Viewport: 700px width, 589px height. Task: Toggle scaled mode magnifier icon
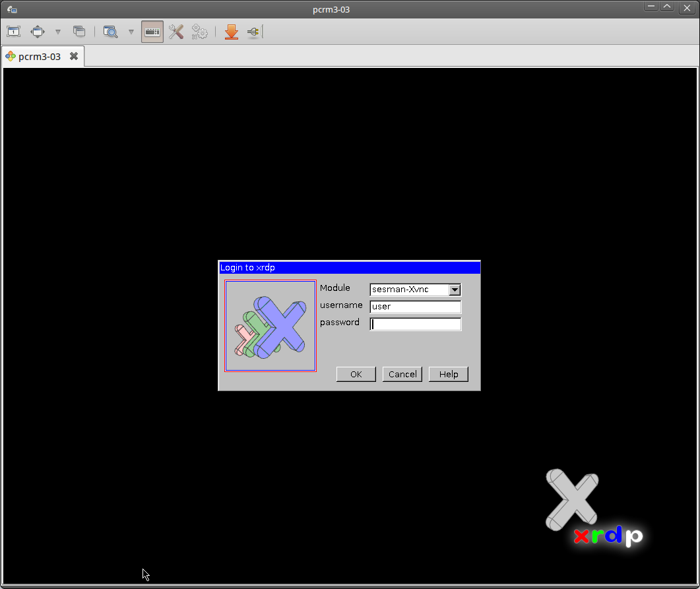110,32
